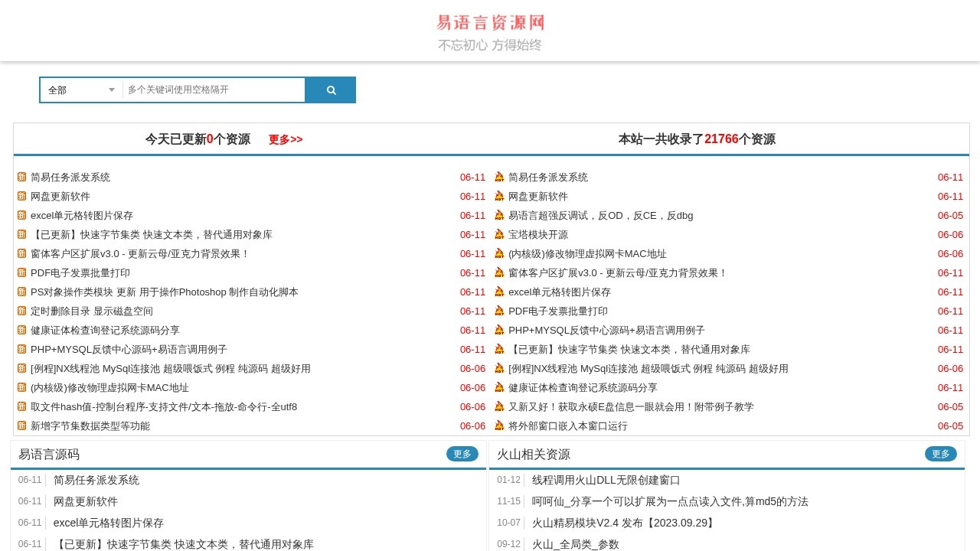Click the HOT flame icon beside 宝塔模块开源
Viewport: 980px width, 551px height.
499,234
